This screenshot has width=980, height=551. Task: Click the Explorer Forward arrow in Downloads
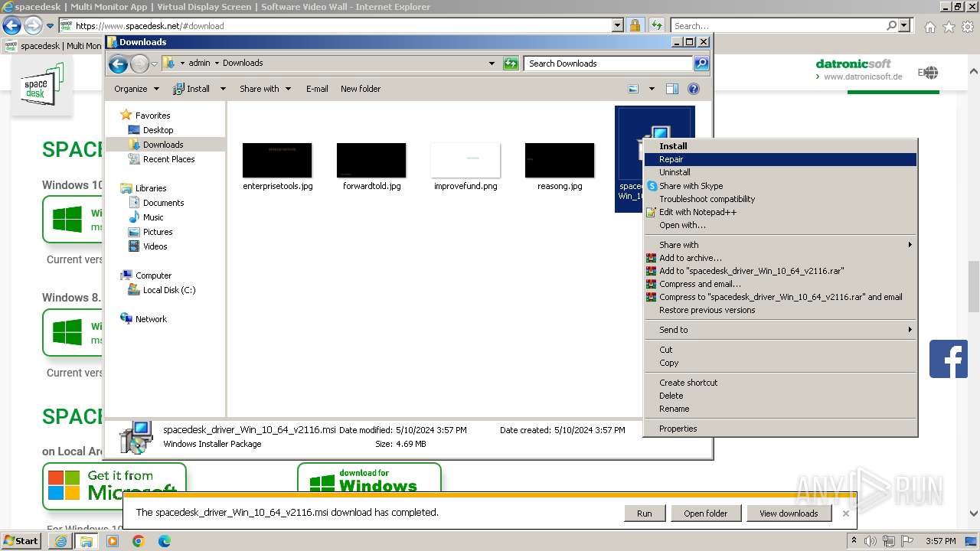click(139, 64)
